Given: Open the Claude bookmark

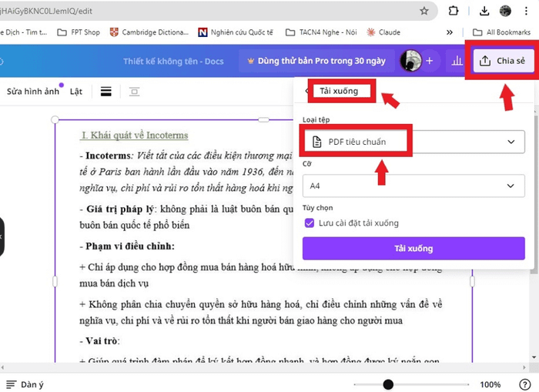Looking at the screenshot, I should 383,32.
